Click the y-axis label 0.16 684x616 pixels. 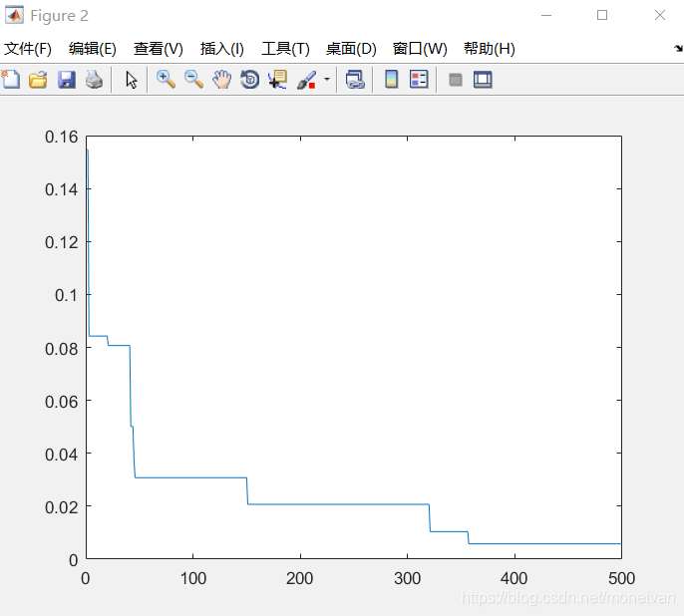click(x=62, y=137)
